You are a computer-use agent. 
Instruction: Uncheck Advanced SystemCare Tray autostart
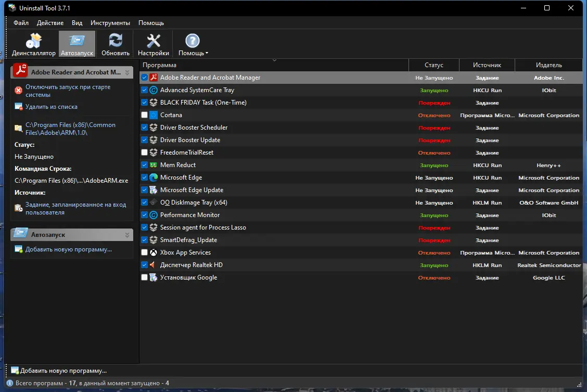click(x=145, y=90)
